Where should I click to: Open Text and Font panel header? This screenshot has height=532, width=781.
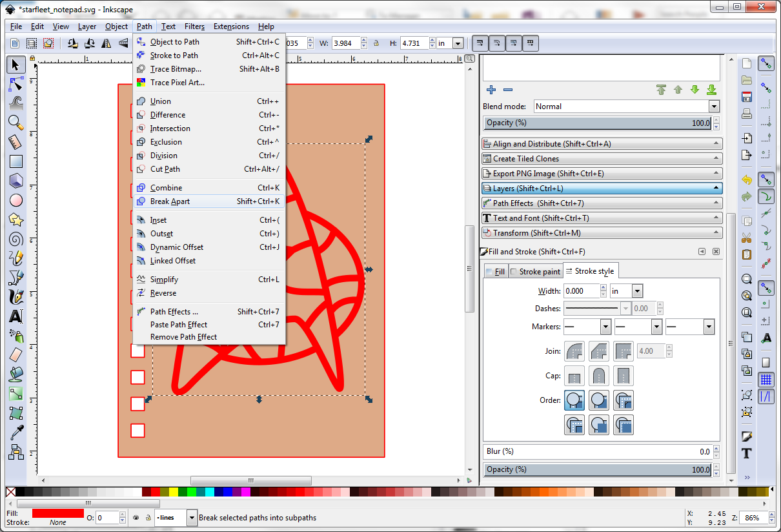pos(602,218)
